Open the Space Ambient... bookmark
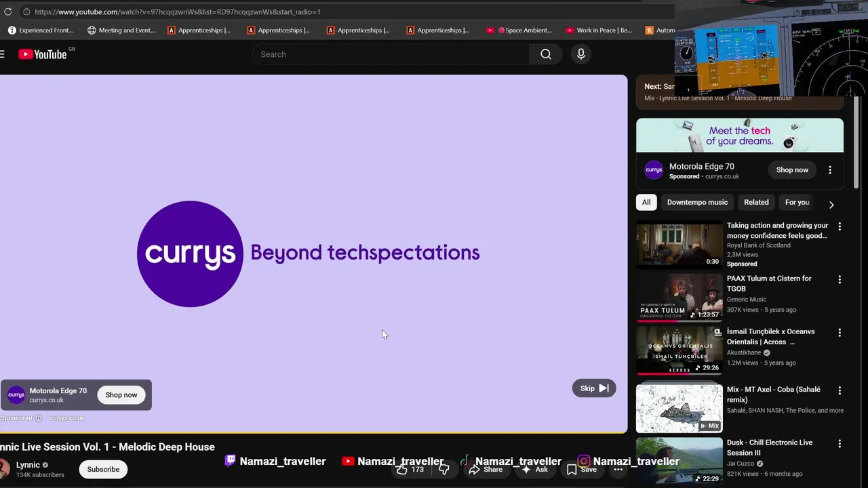Viewport: 868px width, 488px height. click(x=519, y=30)
